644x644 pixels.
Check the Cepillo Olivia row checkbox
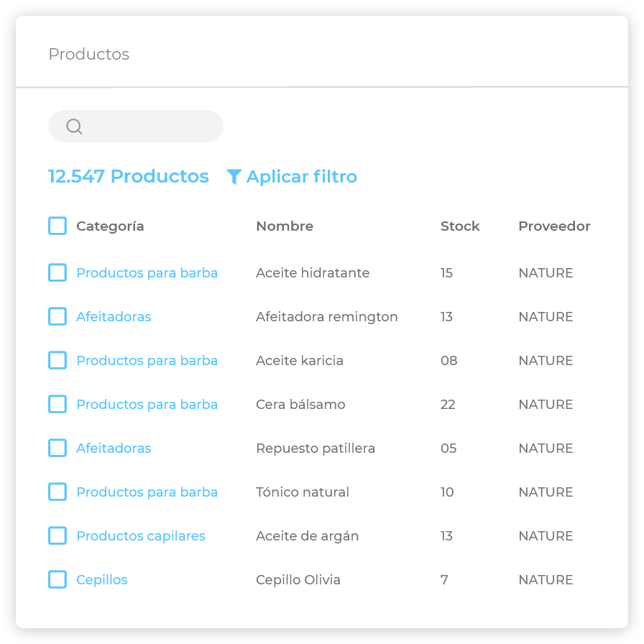57,580
